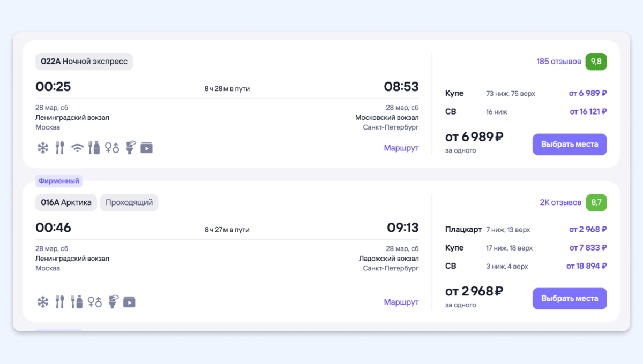This screenshot has width=643, height=364.
Task: Click the Проходящий tag on train 016A
Action: pyautogui.click(x=129, y=203)
